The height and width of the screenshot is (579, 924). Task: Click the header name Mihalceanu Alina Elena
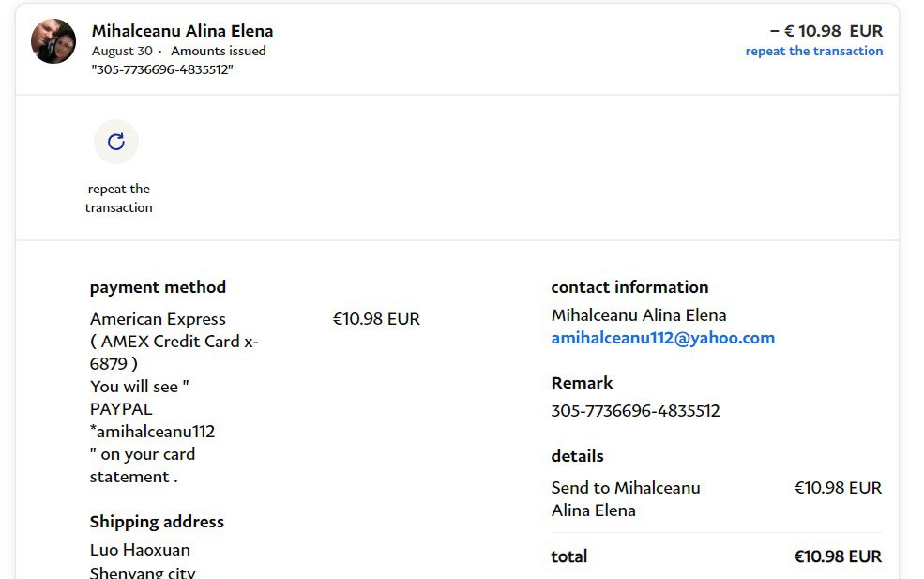click(182, 31)
